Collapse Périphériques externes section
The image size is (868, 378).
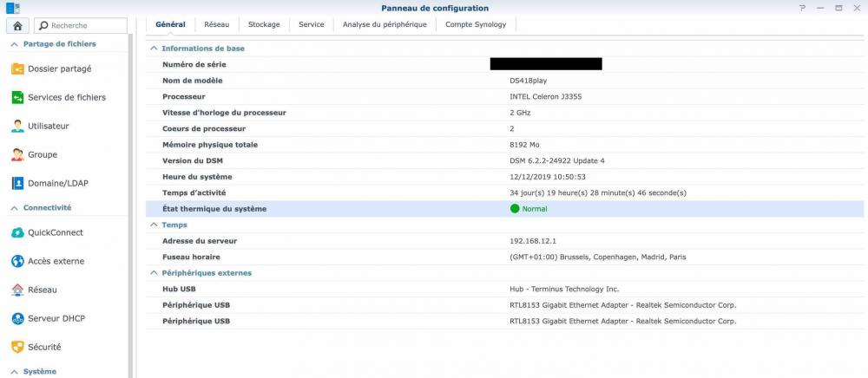[x=154, y=273]
